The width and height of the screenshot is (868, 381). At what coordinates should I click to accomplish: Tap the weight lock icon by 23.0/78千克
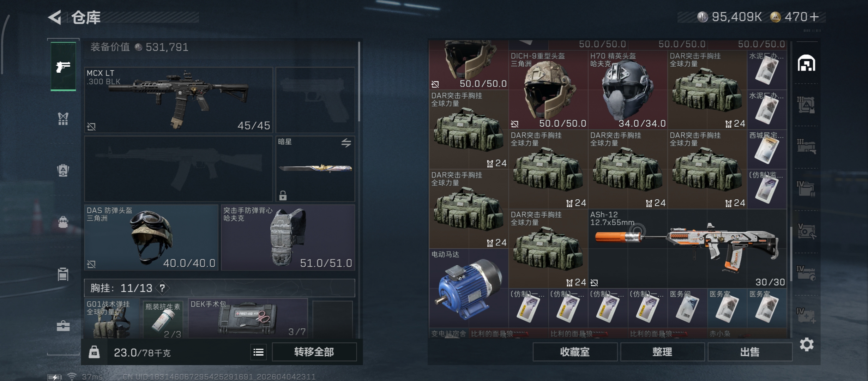[94, 352]
